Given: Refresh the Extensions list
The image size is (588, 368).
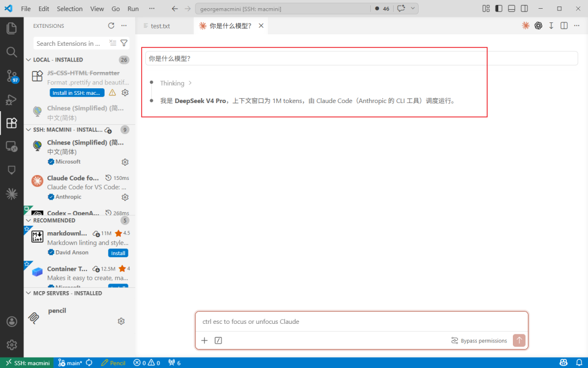Looking at the screenshot, I should click(111, 26).
